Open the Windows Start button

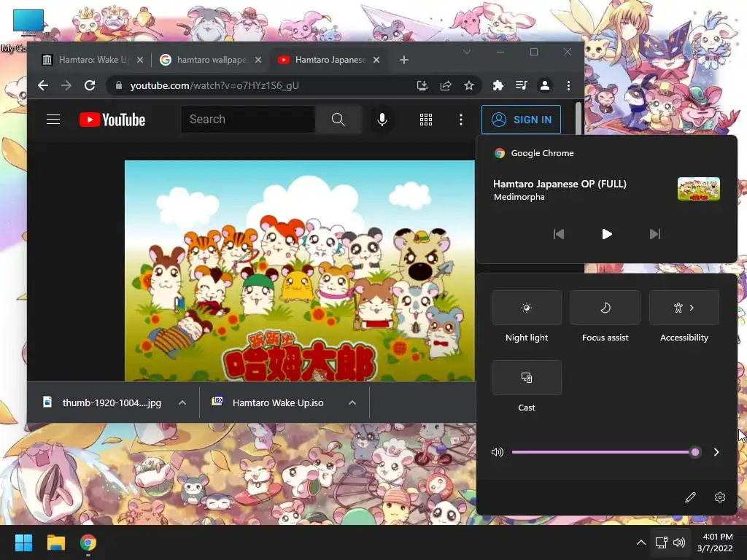[23, 542]
